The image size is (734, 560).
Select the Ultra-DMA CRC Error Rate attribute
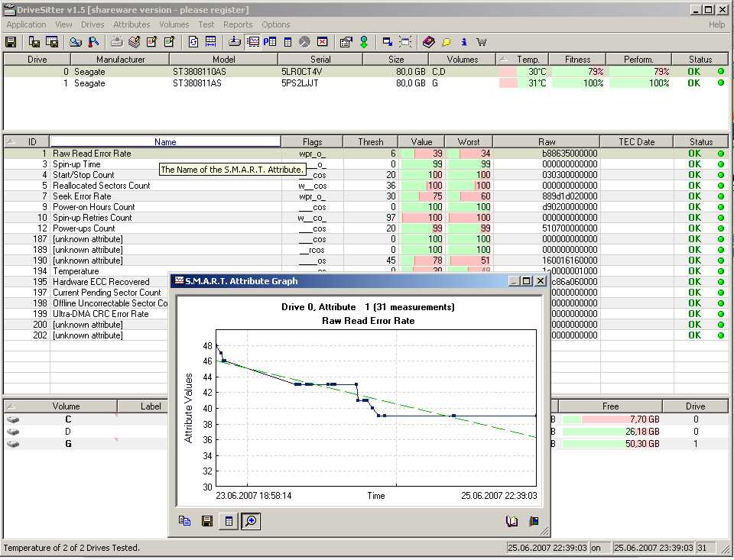pyautogui.click(x=86, y=314)
